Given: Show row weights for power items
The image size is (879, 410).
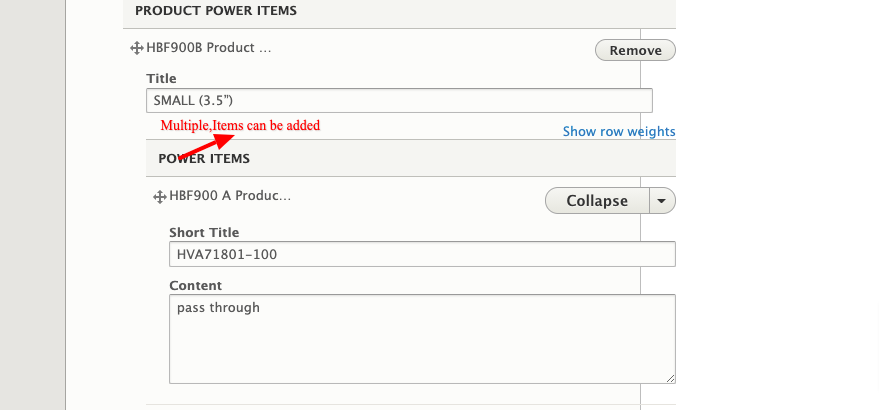Looking at the screenshot, I should coord(619,132).
